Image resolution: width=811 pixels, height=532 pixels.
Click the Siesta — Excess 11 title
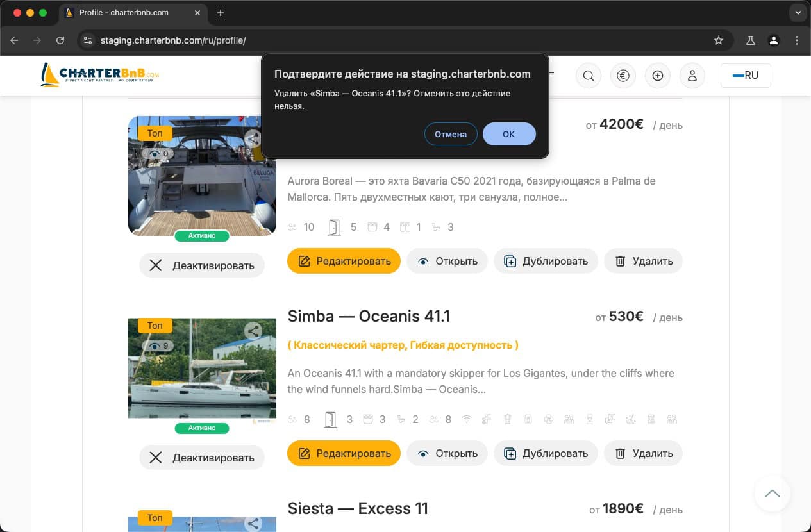tap(358, 508)
